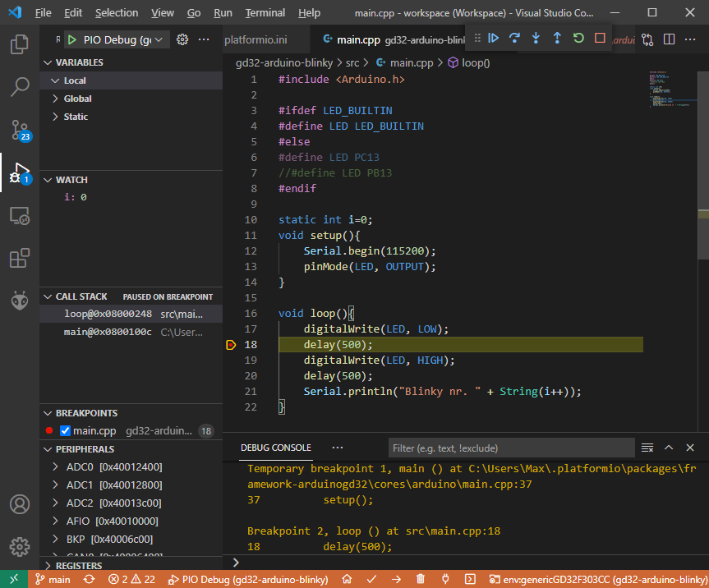Open the PlatformIO alien icon in the activity bar
The width and height of the screenshot is (709, 588).
click(19, 301)
